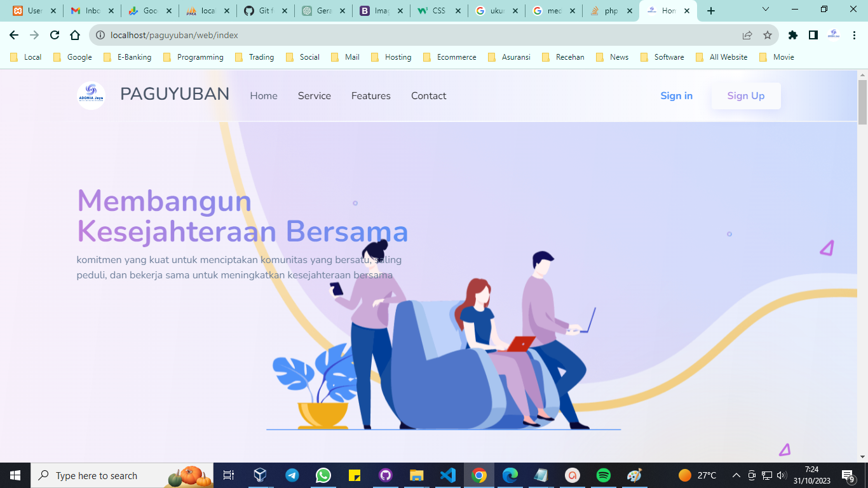Click the Adonia Jaya logo icon
Viewport: 868px width, 488px height.
(x=91, y=96)
